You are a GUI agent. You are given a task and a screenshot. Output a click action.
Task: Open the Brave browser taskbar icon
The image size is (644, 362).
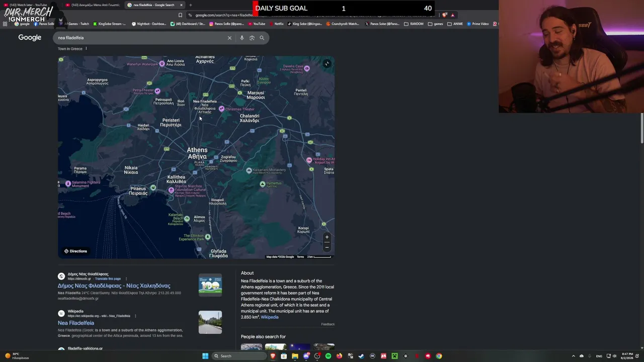coord(273,356)
